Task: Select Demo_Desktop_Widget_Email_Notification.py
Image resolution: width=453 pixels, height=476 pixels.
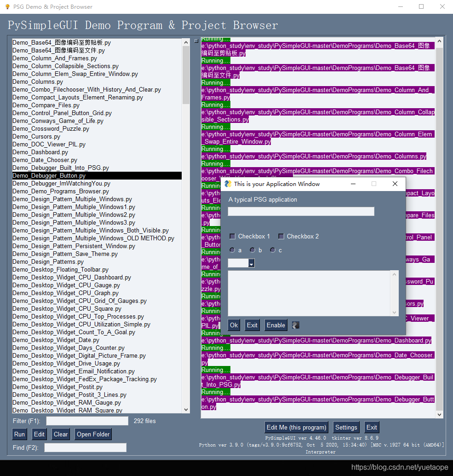Action: coord(97,371)
